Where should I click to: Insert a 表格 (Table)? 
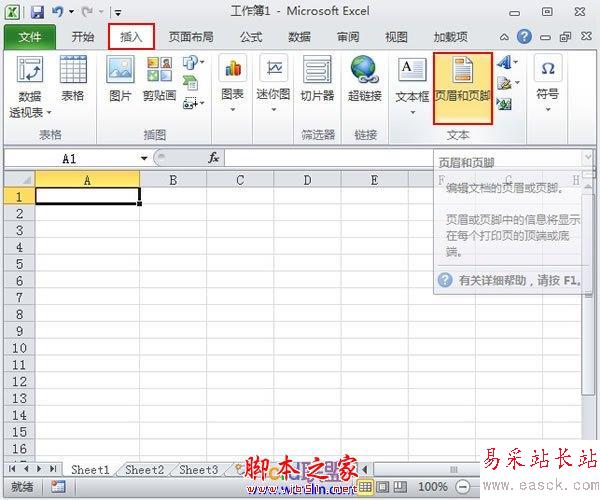(x=73, y=78)
